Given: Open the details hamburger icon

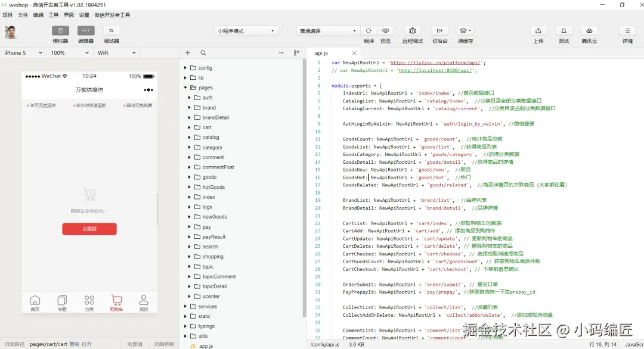Looking at the screenshot, I should point(627,31).
